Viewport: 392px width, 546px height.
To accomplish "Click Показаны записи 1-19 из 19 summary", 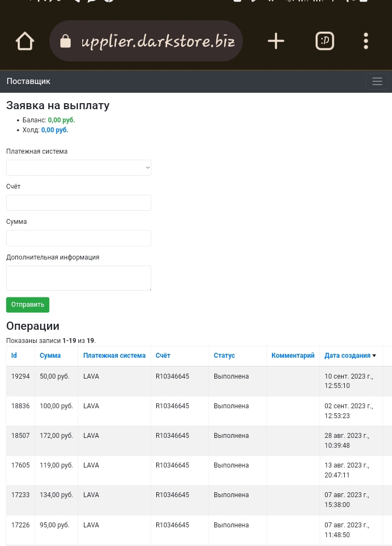I will 51,341.
